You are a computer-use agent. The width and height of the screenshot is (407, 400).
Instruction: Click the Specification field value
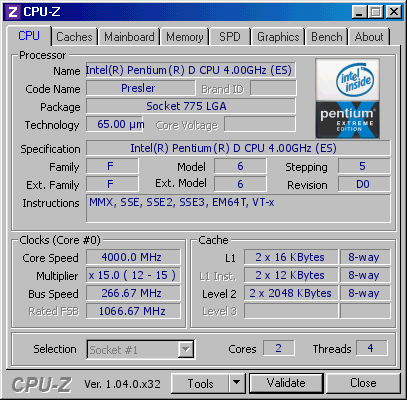coord(238,148)
